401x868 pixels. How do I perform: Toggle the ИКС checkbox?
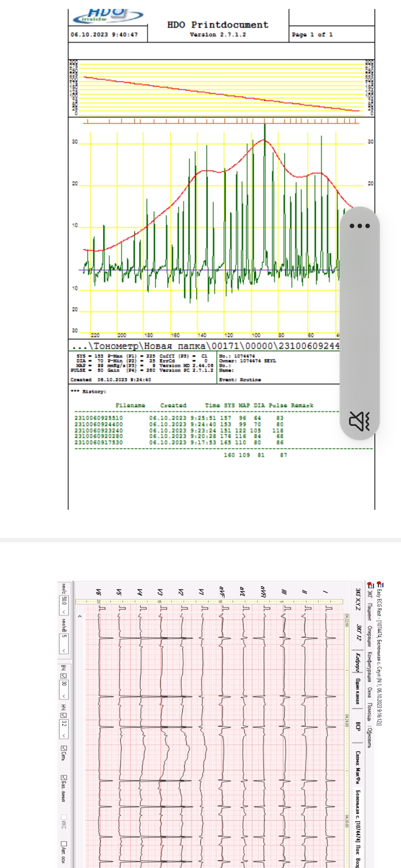point(63,817)
